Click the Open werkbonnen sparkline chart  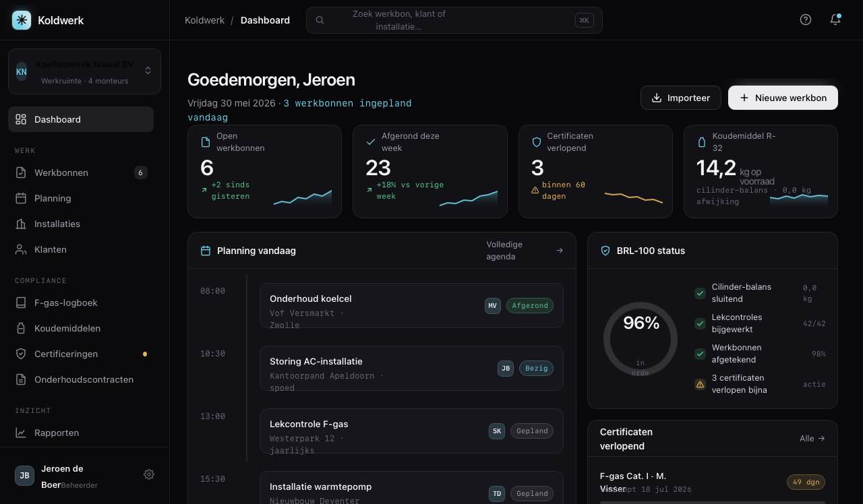[303, 197]
